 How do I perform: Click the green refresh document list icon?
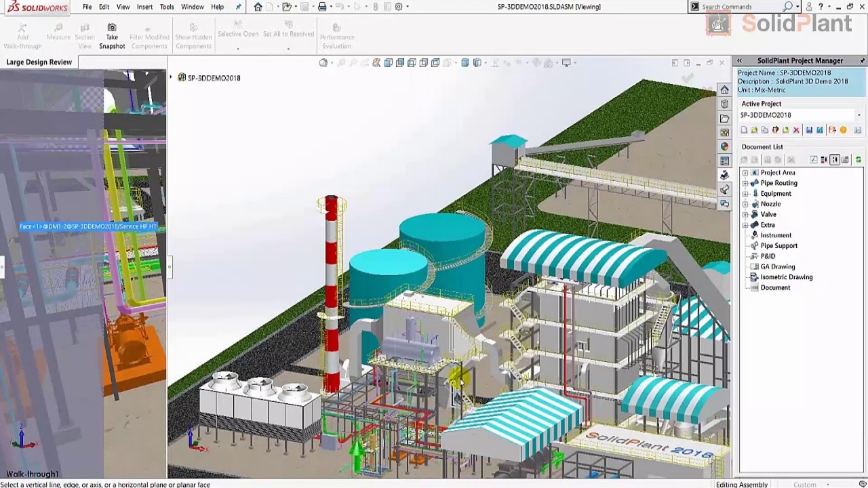pos(858,160)
